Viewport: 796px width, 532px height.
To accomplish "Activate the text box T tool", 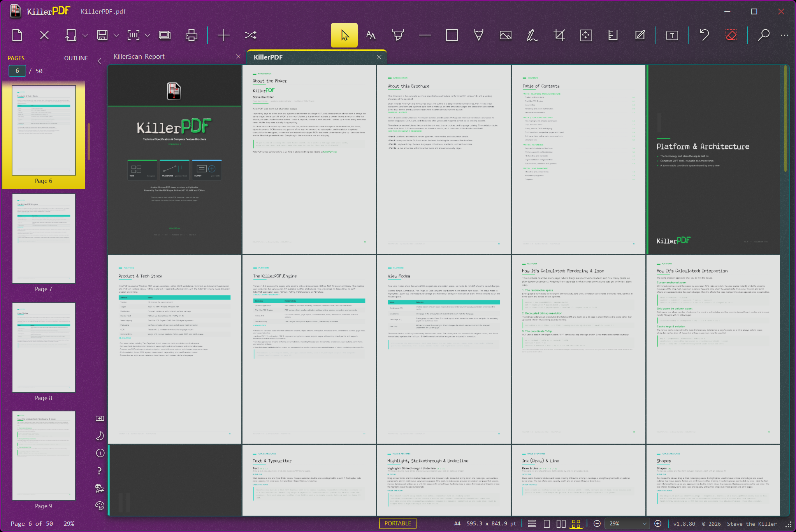I will coord(672,35).
